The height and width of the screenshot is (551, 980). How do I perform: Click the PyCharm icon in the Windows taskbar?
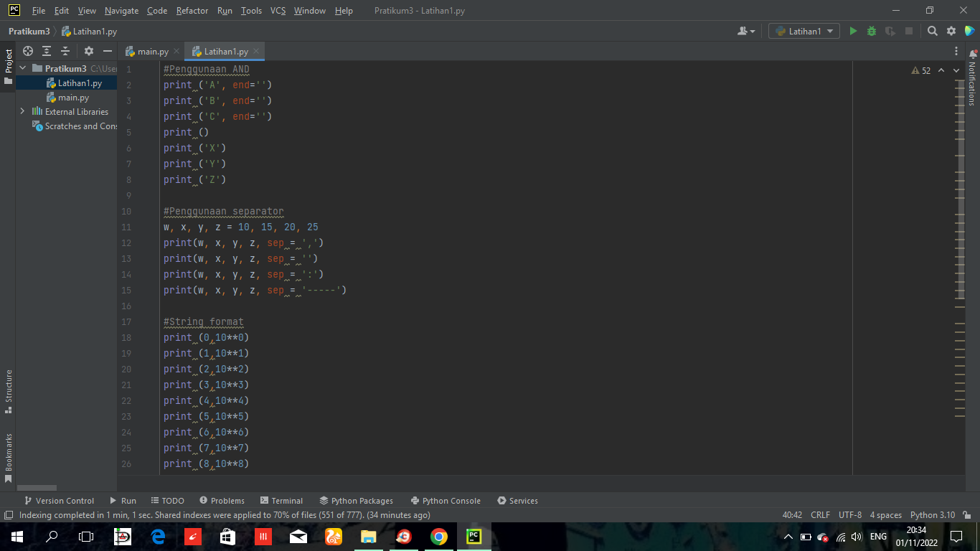pyautogui.click(x=473, y=536)
